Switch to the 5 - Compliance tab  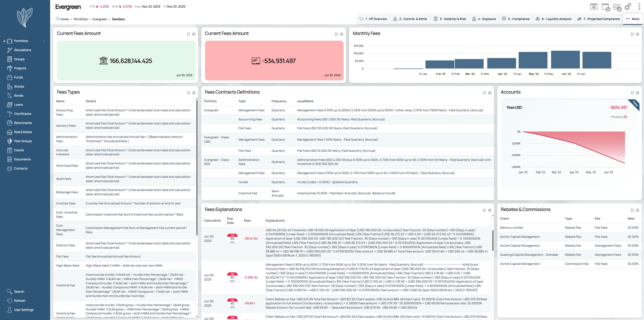516,19
